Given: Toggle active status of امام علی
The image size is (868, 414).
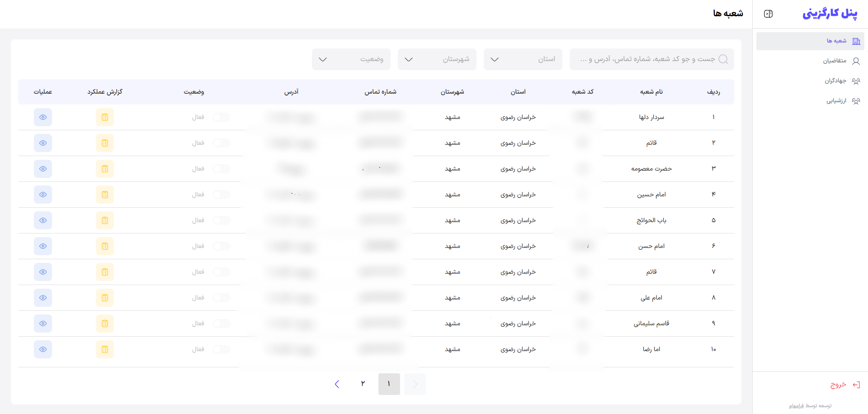Looking at the screenshot, I should point(222,298).
